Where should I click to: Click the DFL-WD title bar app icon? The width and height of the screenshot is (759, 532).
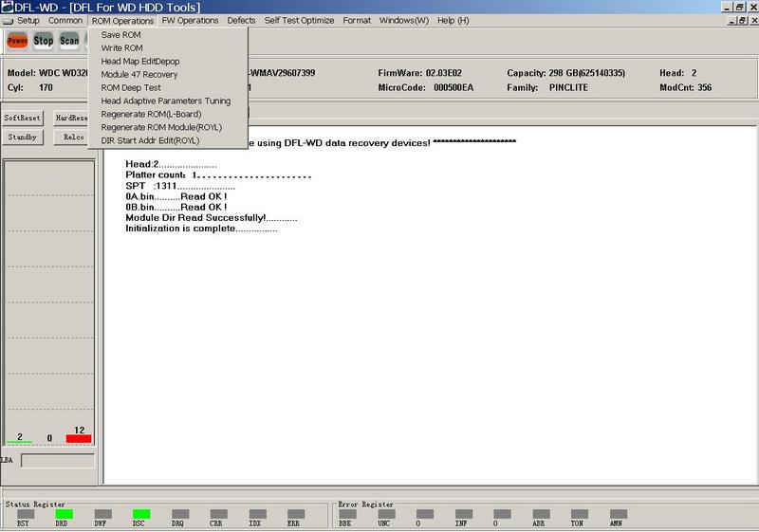7,7
